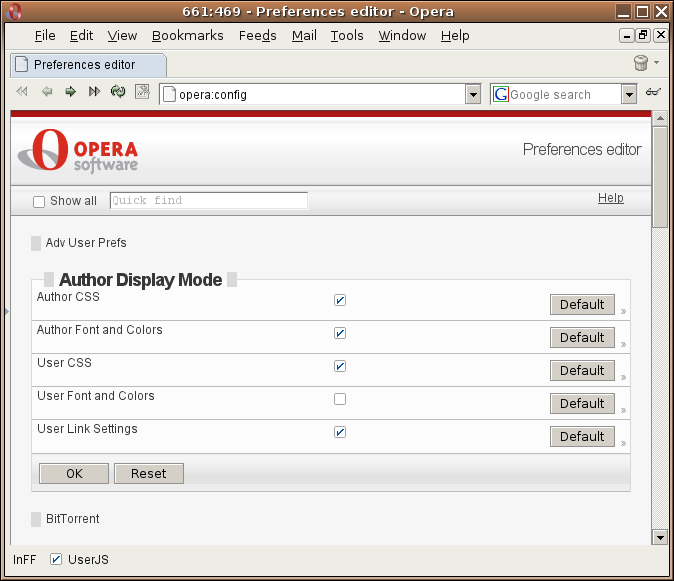This screenshot has width=674, height=581.
Task: Go back using the back arrow
Action: pyautogui.click(x=47, y=91)
